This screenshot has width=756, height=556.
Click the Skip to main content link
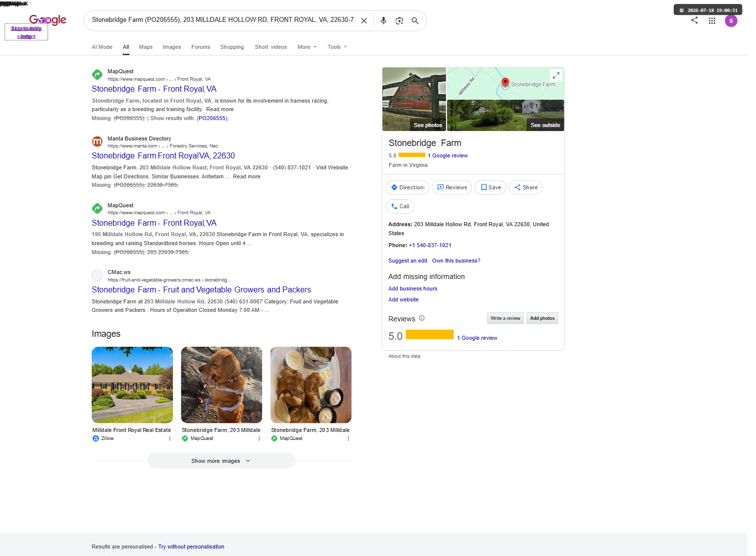click(x=26, y=32)
